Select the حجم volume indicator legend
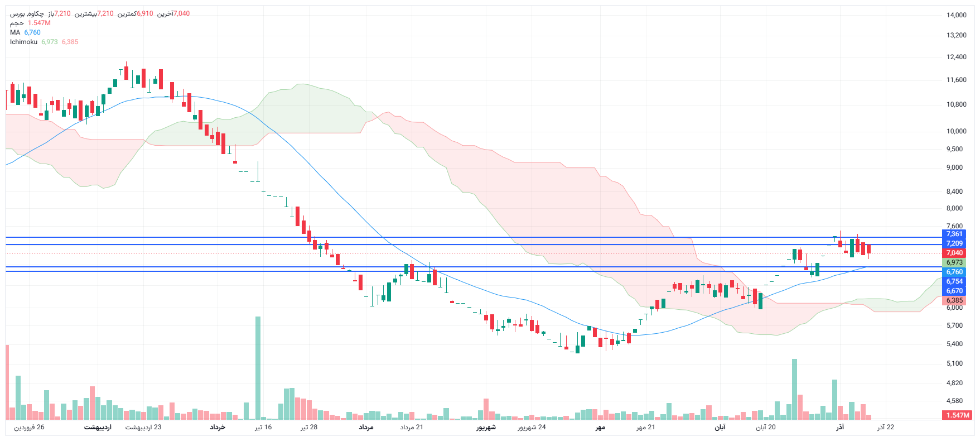 point(17,23)
